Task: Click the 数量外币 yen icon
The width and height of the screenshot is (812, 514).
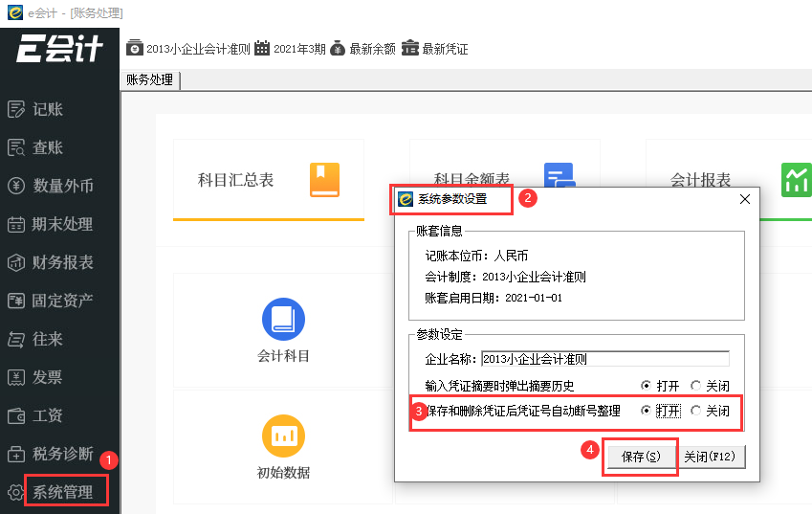Action: (x=16, y=186)
